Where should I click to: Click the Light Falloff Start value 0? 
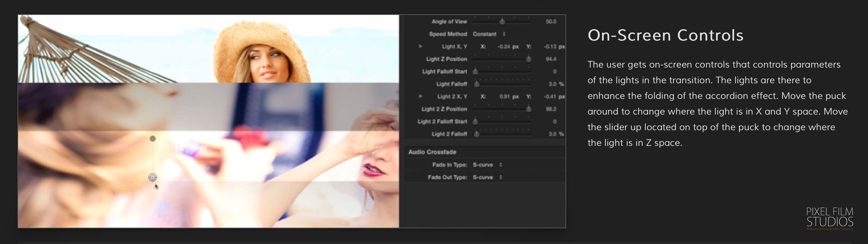tap(554, 71)
